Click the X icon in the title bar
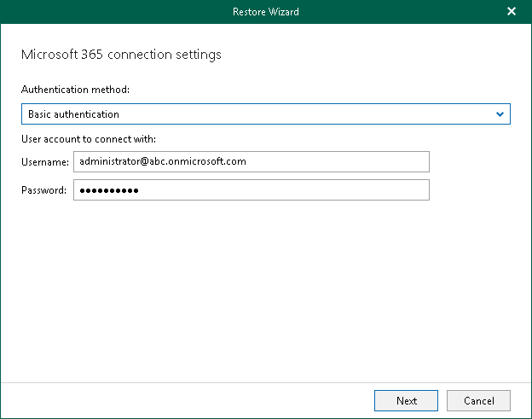Image resolution: width=532 pixels, height=419 pixels. [512, 12]
